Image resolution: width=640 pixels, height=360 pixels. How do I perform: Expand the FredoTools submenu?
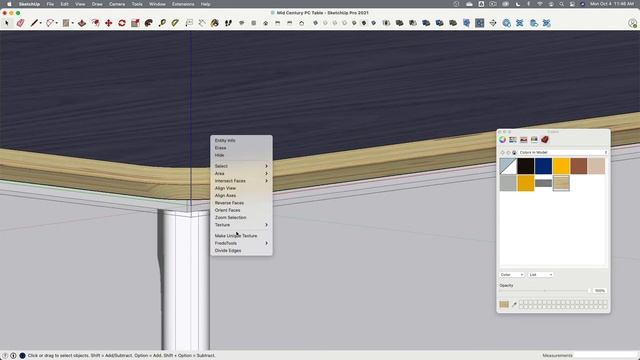click(241, 243)
